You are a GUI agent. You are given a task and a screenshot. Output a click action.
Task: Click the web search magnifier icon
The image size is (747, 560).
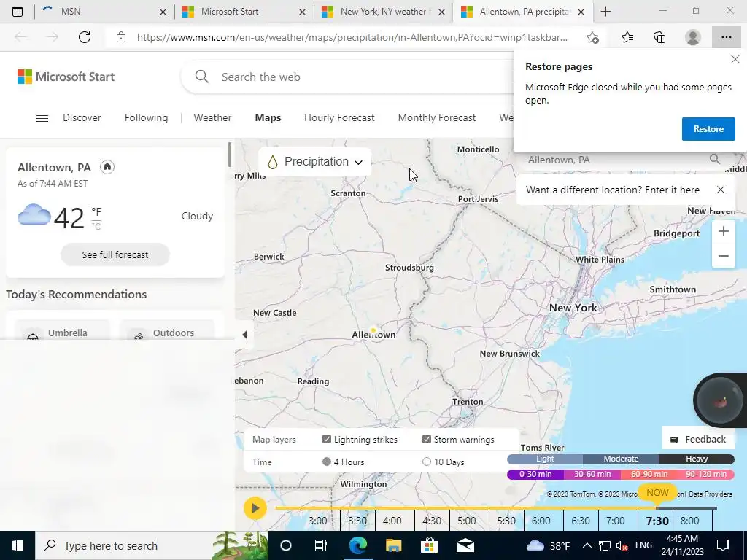coord(202,77)
